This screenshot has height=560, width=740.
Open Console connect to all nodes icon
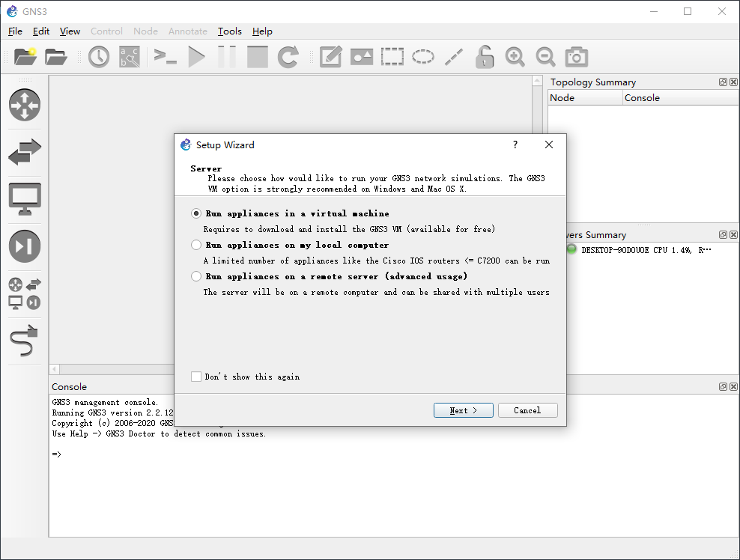(166, 57)
